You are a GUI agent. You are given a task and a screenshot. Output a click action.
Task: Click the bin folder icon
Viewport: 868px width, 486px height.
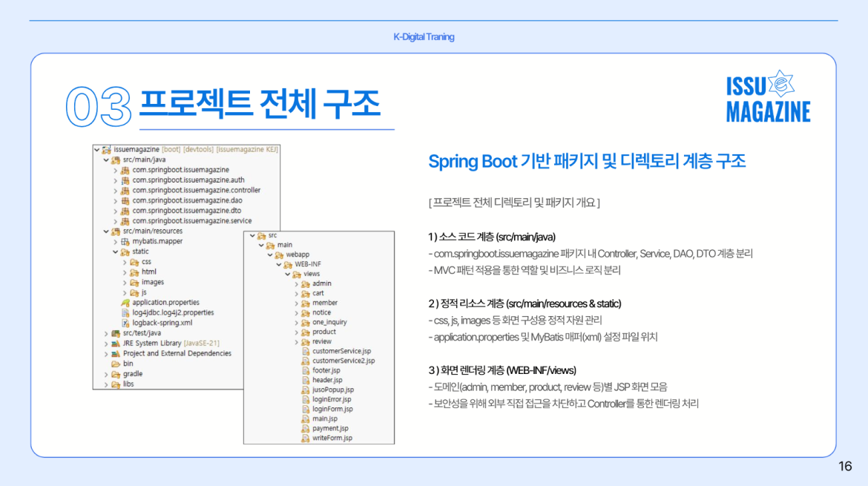116,364
